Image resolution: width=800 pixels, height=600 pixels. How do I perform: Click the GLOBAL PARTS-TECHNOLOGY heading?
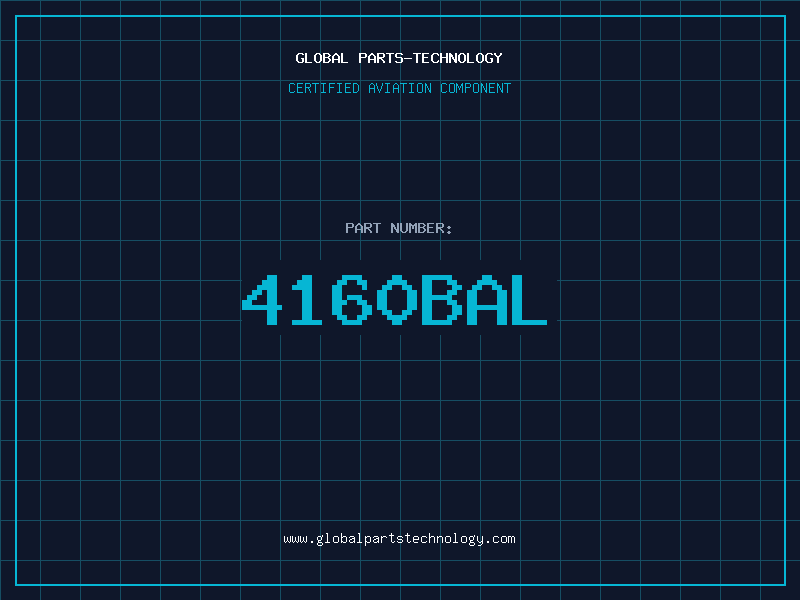(x=399, y=58)
